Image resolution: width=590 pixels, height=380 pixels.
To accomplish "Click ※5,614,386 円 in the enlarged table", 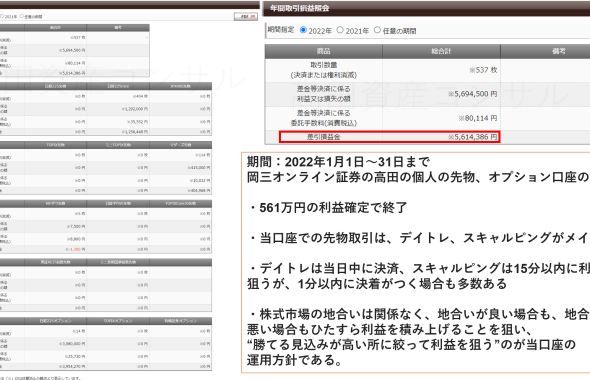I will [x=473, y=137].
